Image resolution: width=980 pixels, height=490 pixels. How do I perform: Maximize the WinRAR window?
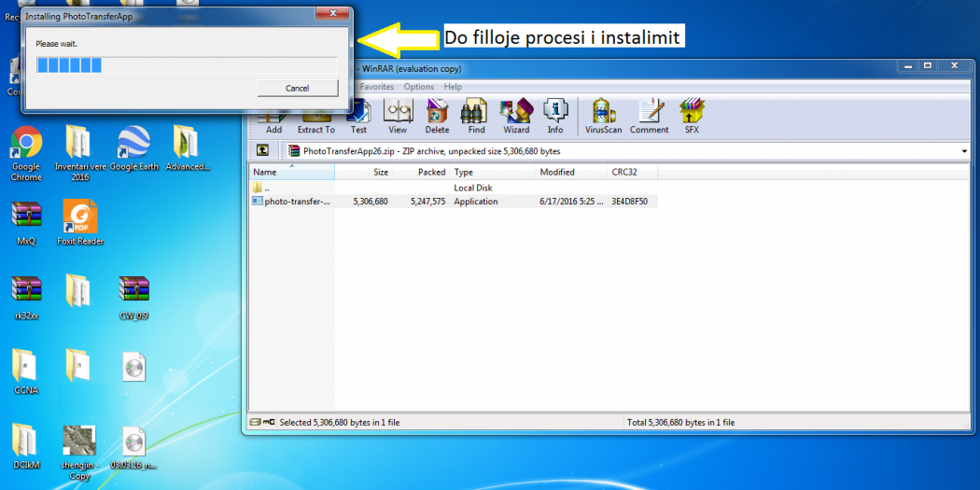click(928, 65)
